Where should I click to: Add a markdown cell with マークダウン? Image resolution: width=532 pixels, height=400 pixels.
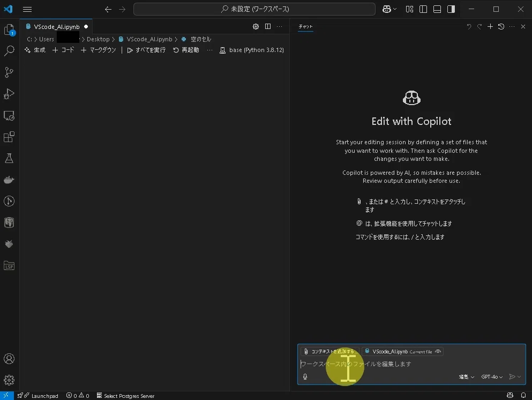(x=99, y=50)
